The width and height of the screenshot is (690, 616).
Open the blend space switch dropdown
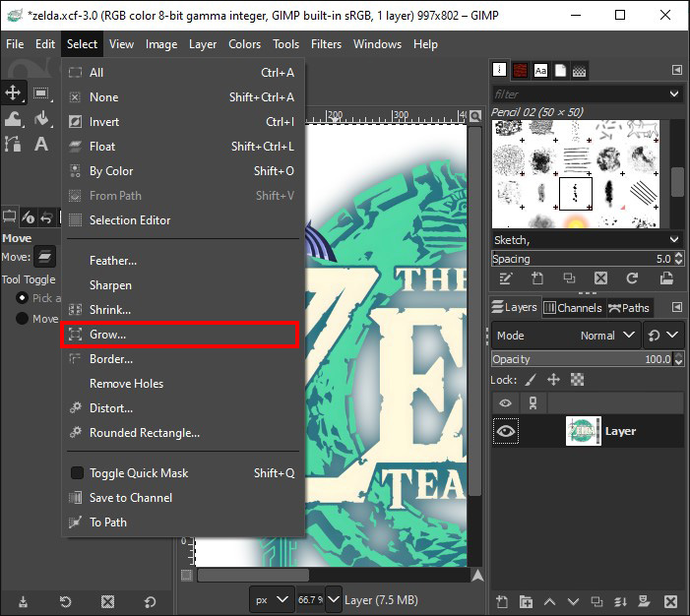click(662, 336)
